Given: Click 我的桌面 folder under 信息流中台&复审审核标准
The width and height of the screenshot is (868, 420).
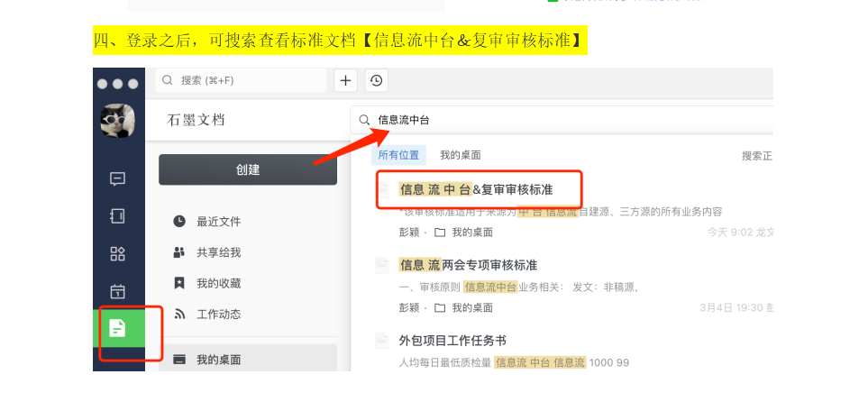Looking at the screenshot, I should [x=464, y=233].
